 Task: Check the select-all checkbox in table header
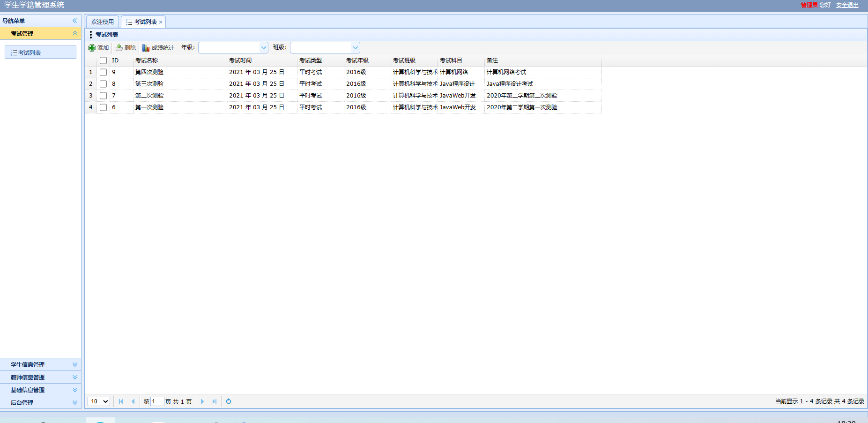(104, 60)
